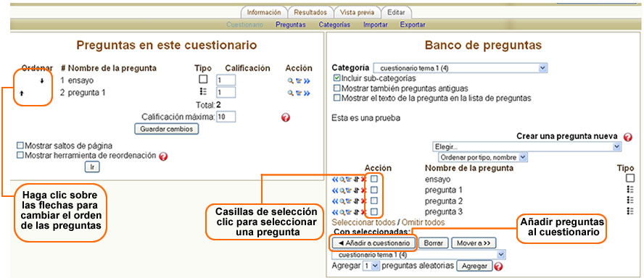Open the Categorías sub-menu
The image size is (644, 278).
tap(334, 25)
